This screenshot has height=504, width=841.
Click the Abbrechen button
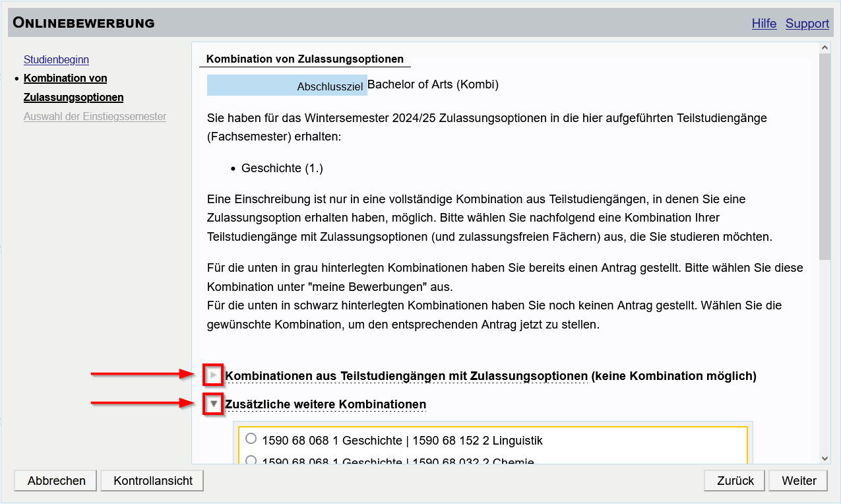(x=56, y=481)
